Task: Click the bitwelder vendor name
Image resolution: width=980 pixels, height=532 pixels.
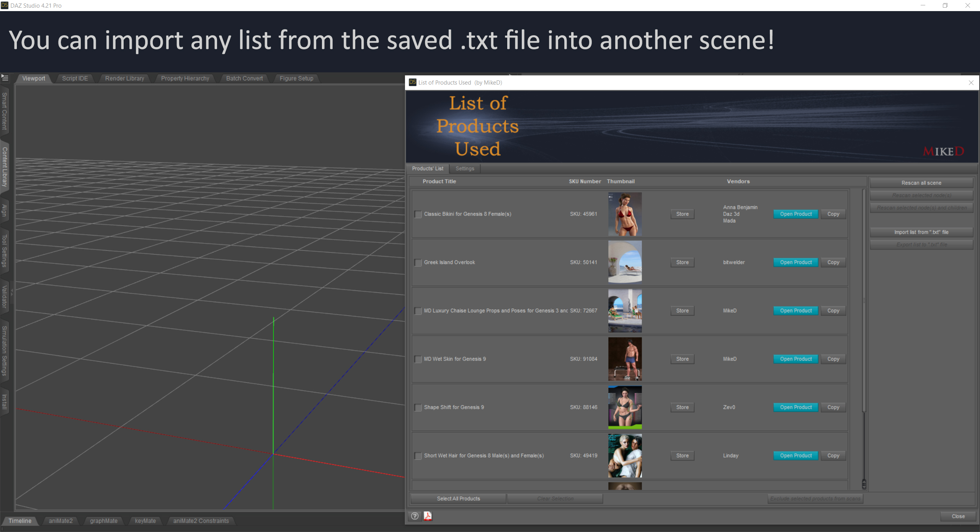Action: (x=734, y=262)
